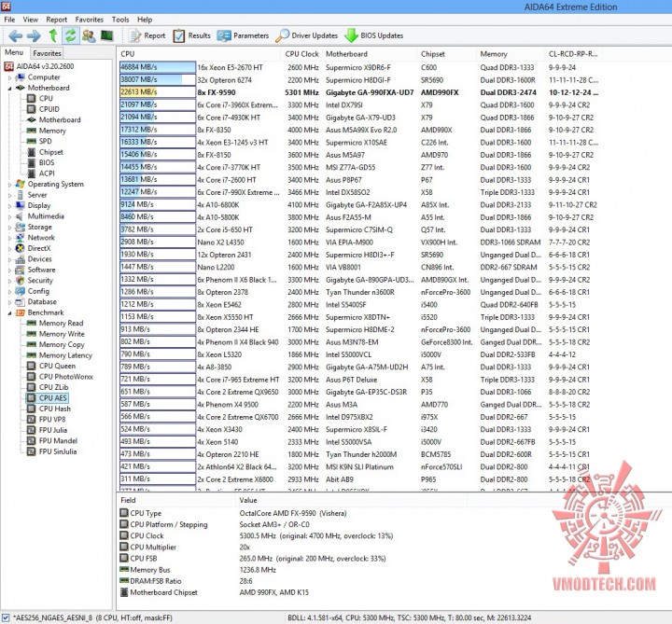This screenshot has width=672, height=624.
Task: Select CPU Hash benchmark
Action: click(49, 409)
